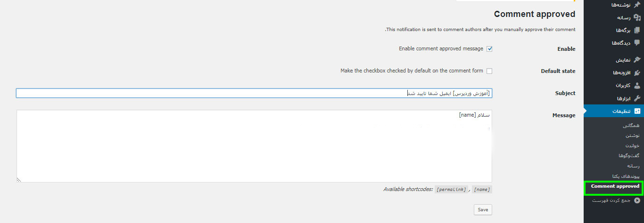Image resolution: width=644 pixels, height=223 pixels.
Task: Click the Message row label
Action: tap(564, 115)
